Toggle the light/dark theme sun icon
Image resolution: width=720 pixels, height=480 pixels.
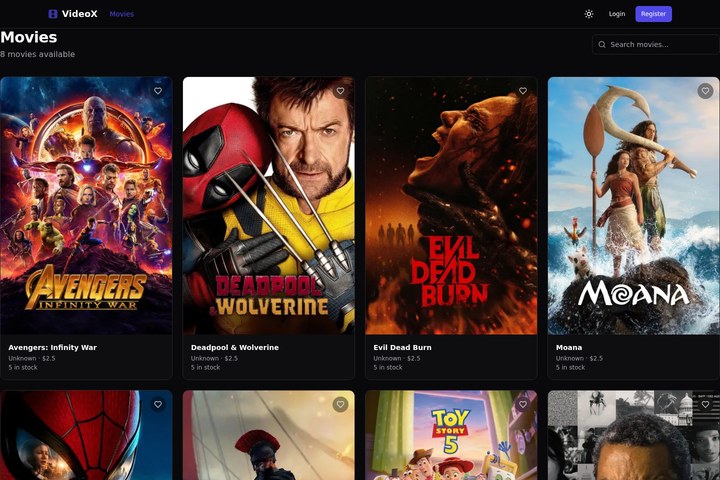pyautogui.click(x=589, y=14)
